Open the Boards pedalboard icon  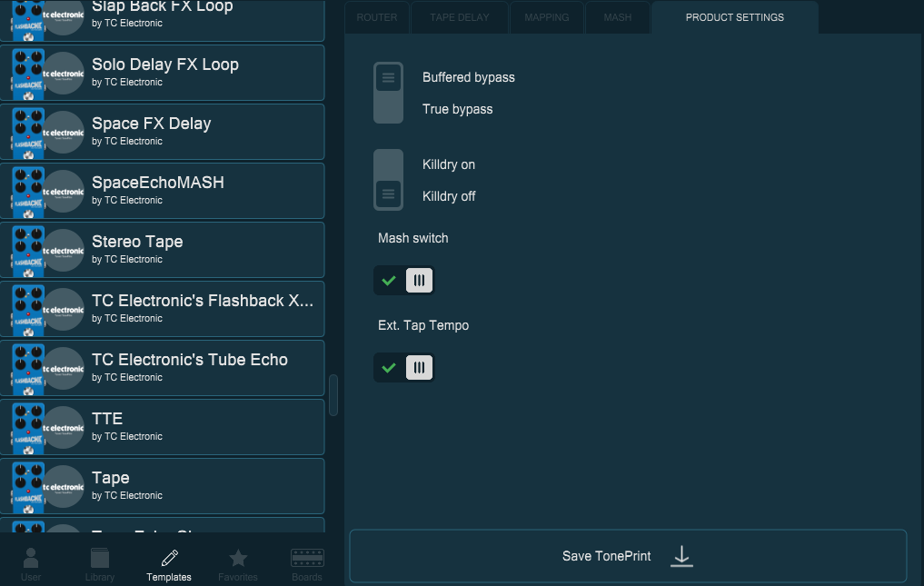(307, 558)
